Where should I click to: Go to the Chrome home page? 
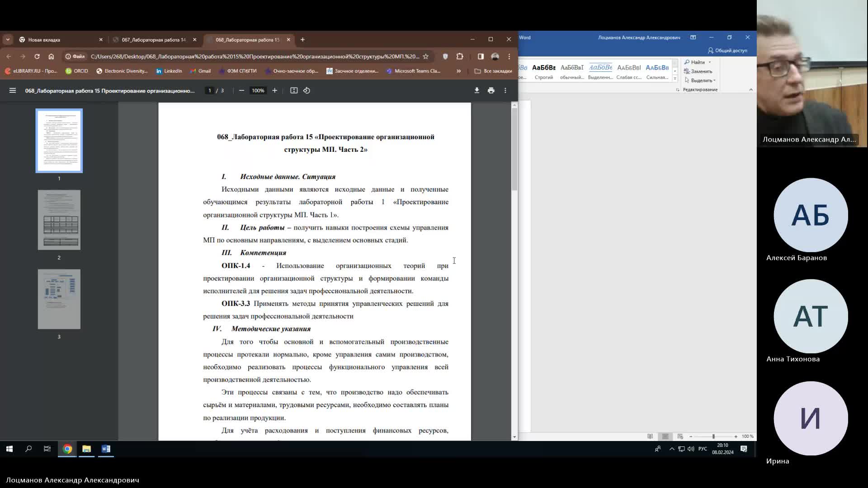51,56
